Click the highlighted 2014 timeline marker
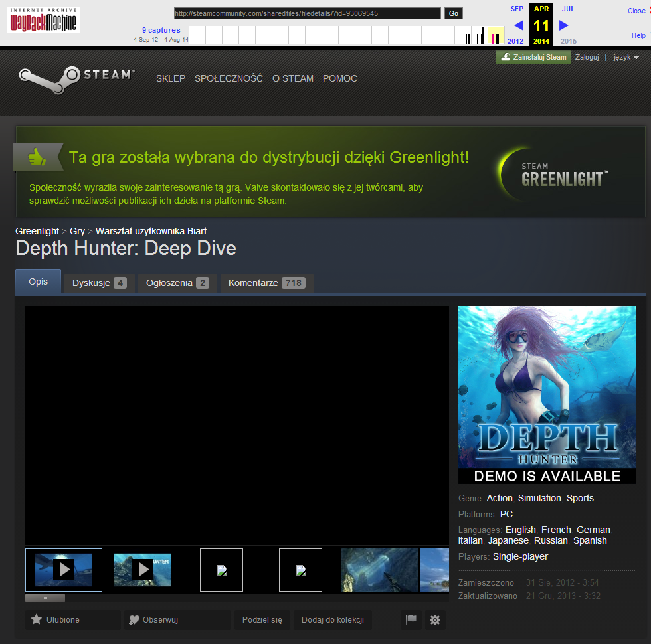 pyautogui.click(x=496, y=35)
